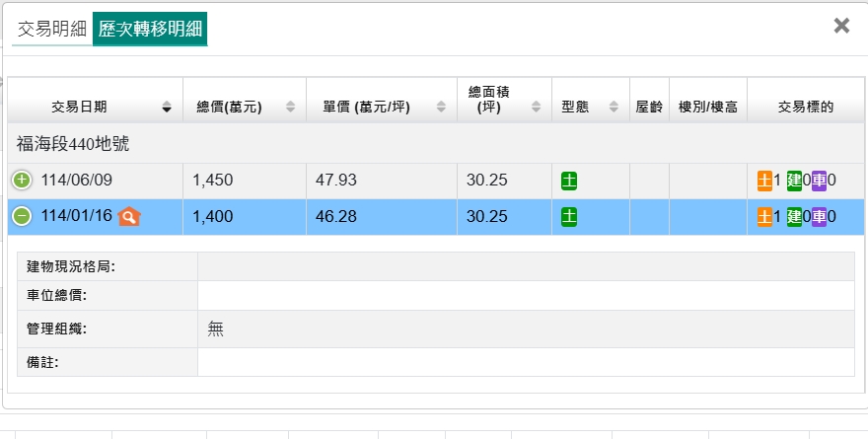
Task: Switch to the 交易明細 tab
Action: [52, 29]
